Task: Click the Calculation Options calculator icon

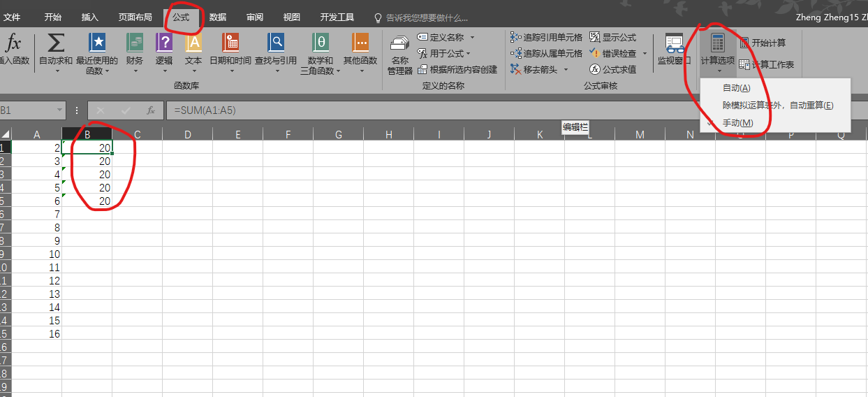Action: click(718, 43)
